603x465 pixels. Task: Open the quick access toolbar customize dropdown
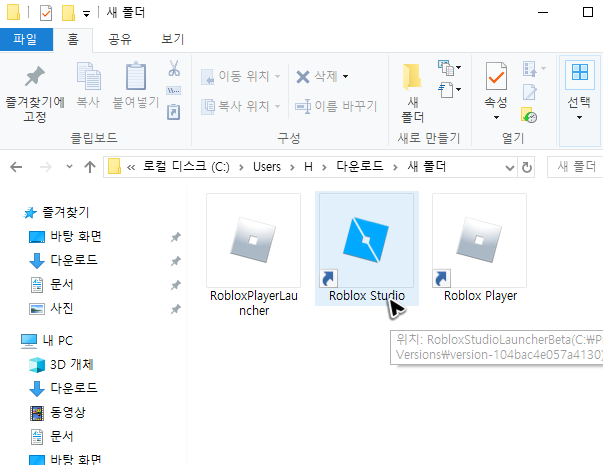[x=87, y=14]
